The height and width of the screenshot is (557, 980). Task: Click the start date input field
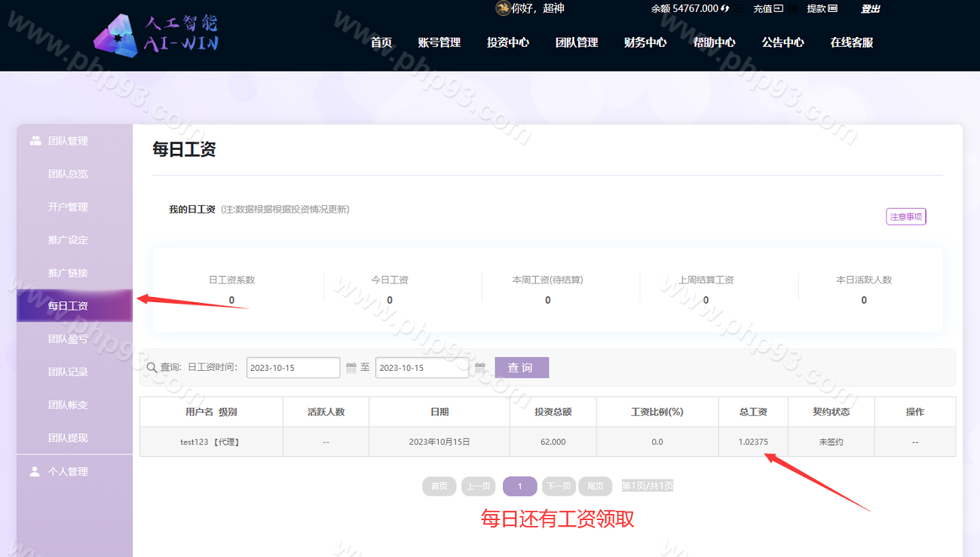293,368
